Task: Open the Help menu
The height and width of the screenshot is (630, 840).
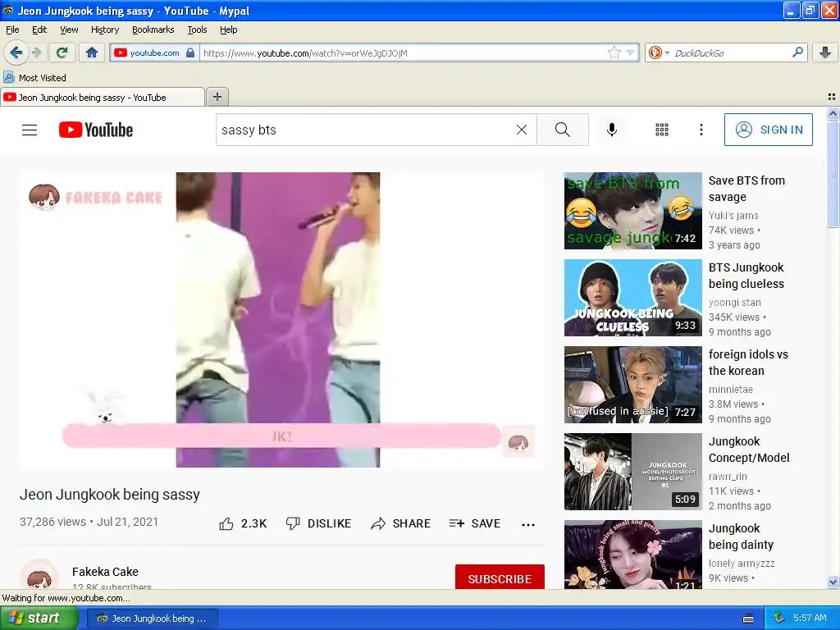Action: pos(228,30)
